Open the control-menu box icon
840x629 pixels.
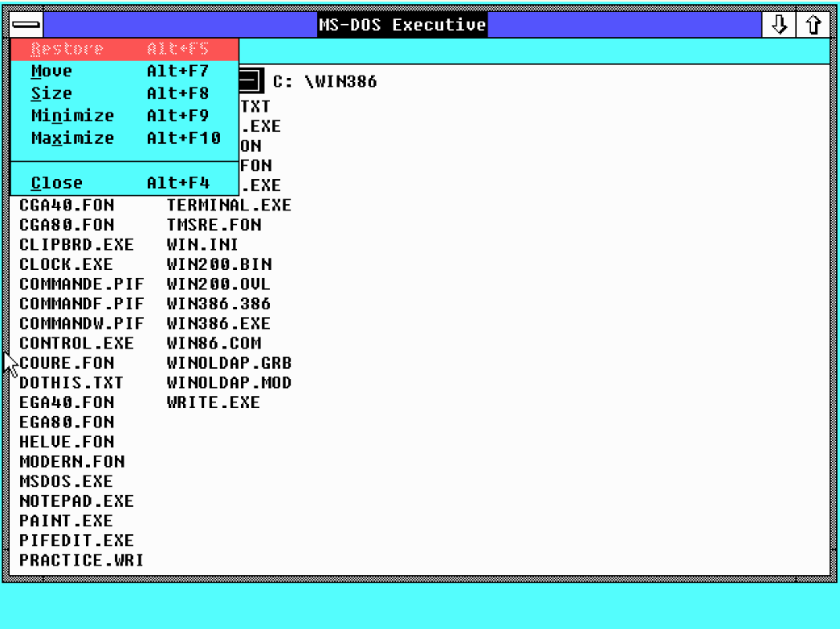pos(27,24)
